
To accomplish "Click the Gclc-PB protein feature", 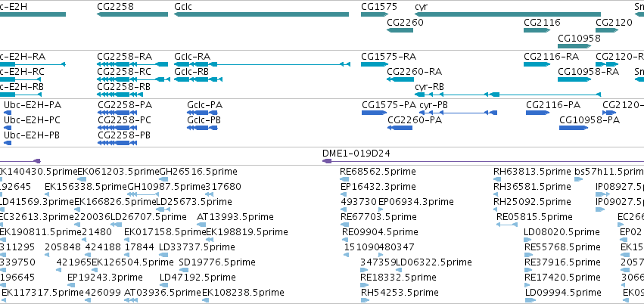I will click(x=201, y=128).
